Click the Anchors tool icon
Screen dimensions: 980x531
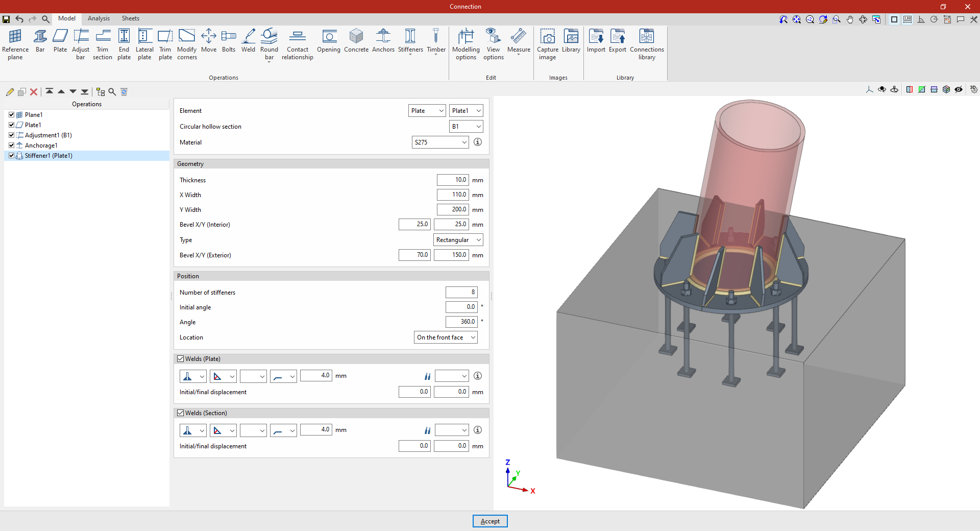pos(383,41)
